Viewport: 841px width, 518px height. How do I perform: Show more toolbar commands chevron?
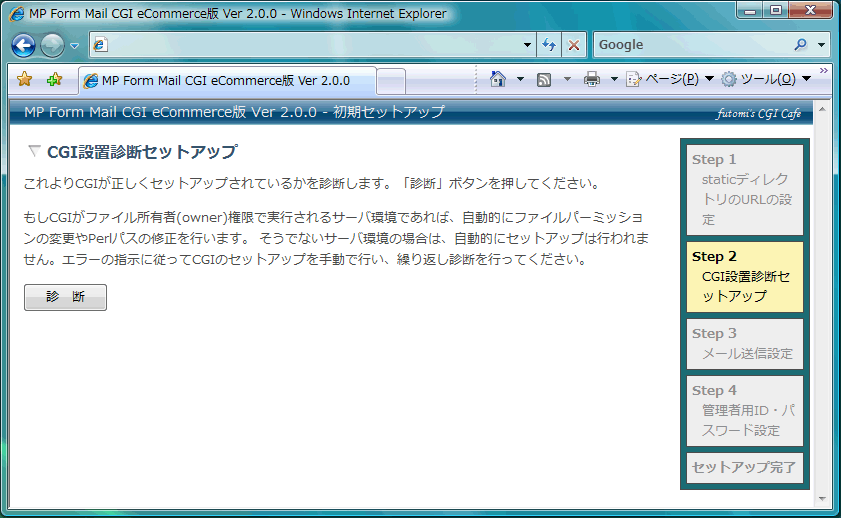pyautogui.click(x=823, y=70)
